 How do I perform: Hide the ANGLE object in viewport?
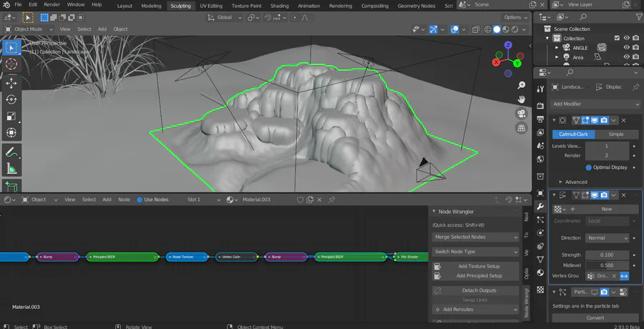627,48
